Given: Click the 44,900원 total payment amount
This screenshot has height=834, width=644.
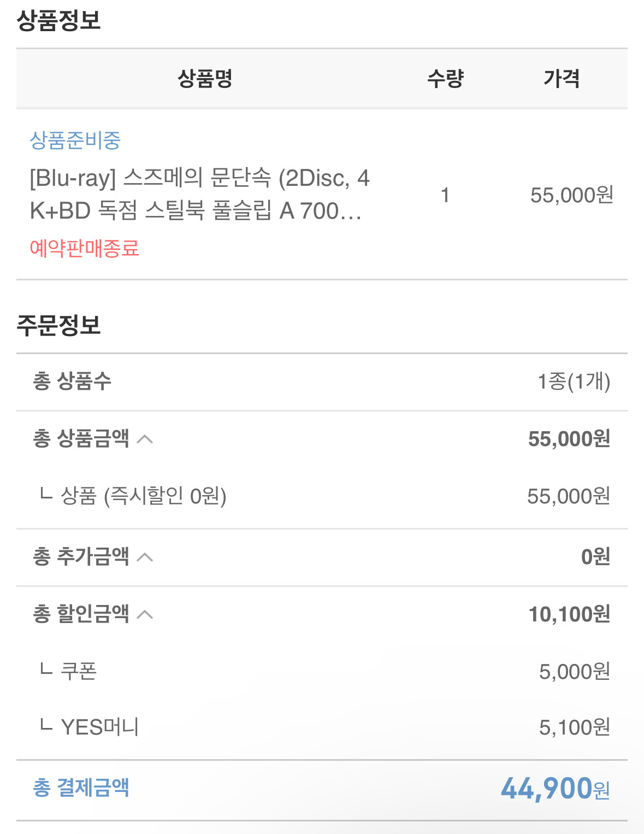Looking at the screenshot, I should 555,789.
